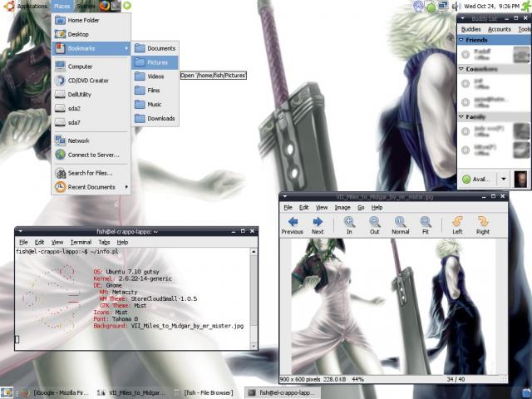The height and width of the screenshot is (399, 532).
Task: Zoom Out on the image
Action: pos(375,226)
